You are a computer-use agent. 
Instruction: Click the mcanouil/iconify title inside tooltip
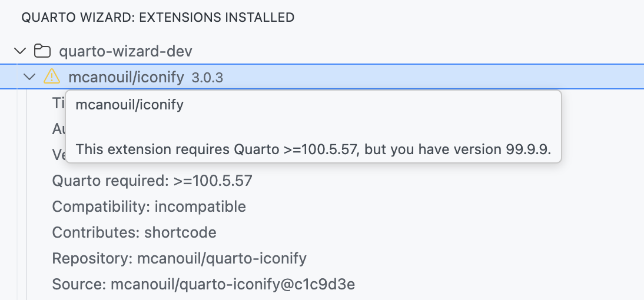pyautogui.click(x=130, y=105)
